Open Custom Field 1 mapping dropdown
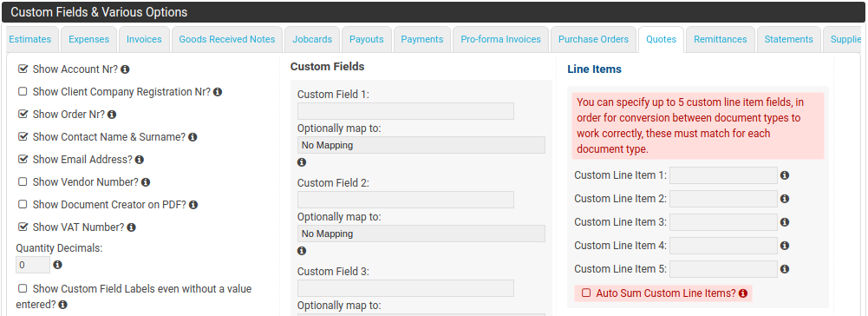Image resolution: width=868 pixels, height=316 pixels. (421, 145)
